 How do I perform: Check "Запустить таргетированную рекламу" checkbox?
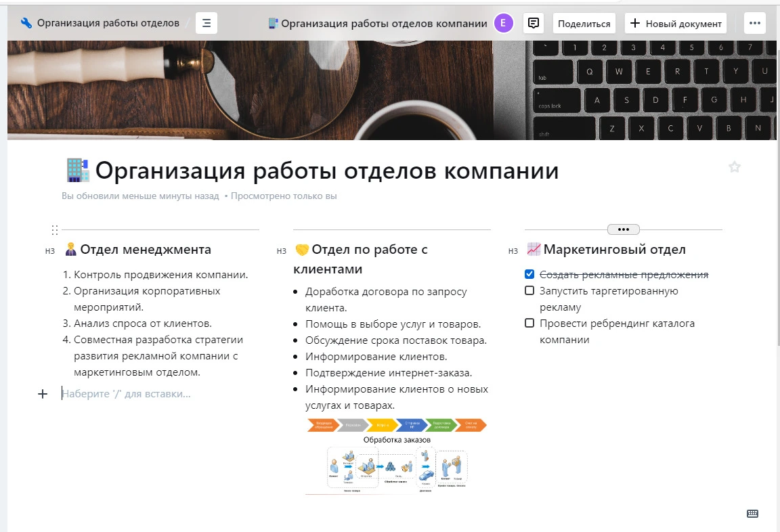(x=529, y=291)
